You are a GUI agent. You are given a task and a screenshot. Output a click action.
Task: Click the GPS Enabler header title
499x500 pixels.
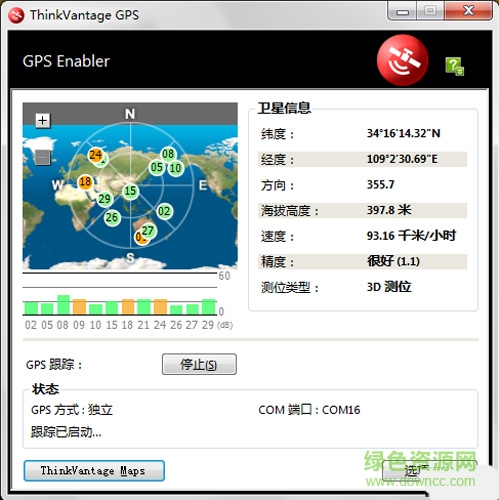(66, 61)
